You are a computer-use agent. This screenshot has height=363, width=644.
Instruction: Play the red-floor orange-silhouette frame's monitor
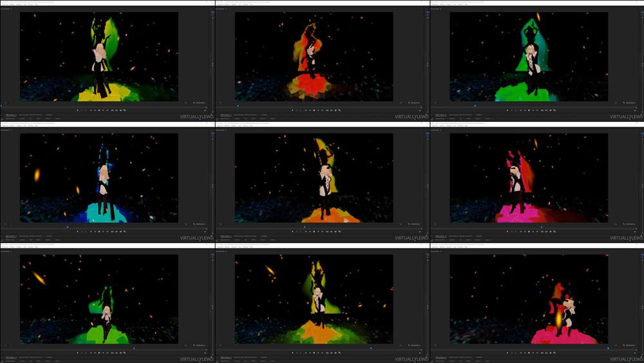pyautogui.click(x=314, y=110)
